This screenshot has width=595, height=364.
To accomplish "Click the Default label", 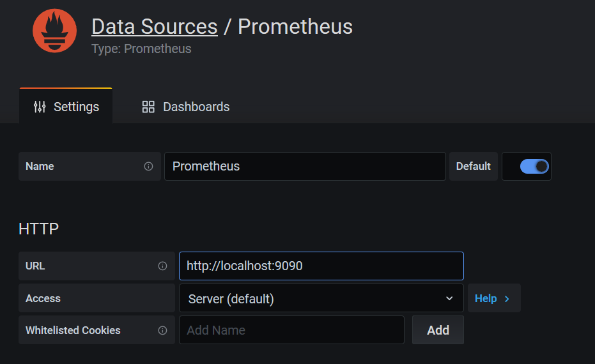I will coord(473,167).
